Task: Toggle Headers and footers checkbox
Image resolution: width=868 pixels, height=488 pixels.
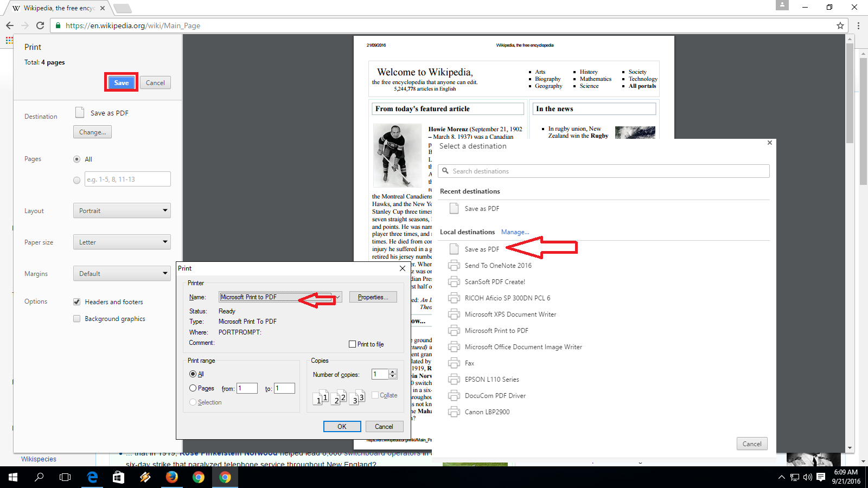Action: (76, 302)
